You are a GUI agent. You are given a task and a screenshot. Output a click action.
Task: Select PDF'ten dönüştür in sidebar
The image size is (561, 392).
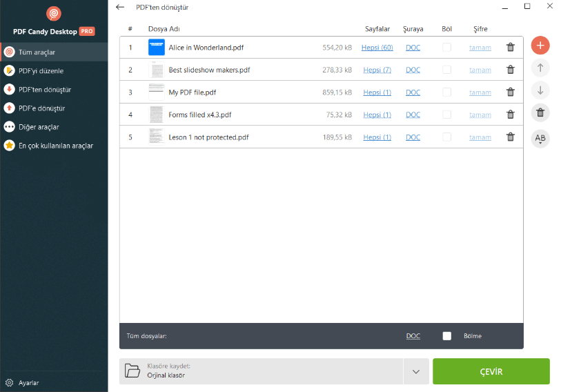[x=54, y=90]
